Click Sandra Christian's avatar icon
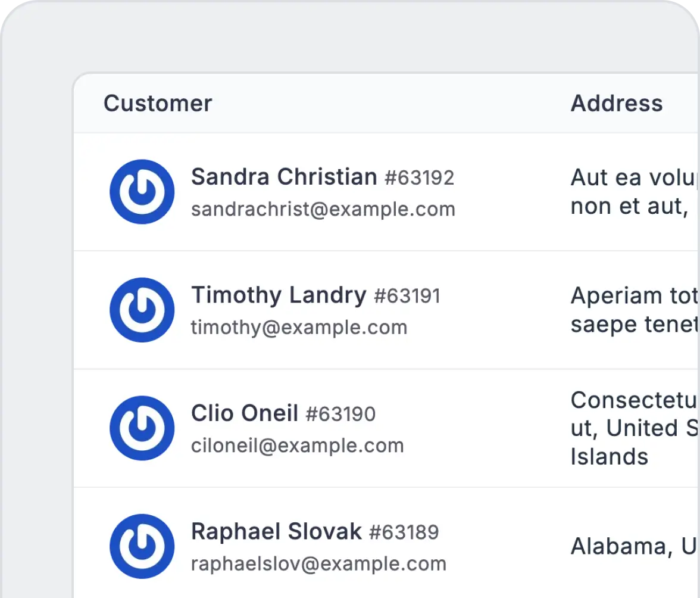The image size is (700, 598). coord(142,192)
